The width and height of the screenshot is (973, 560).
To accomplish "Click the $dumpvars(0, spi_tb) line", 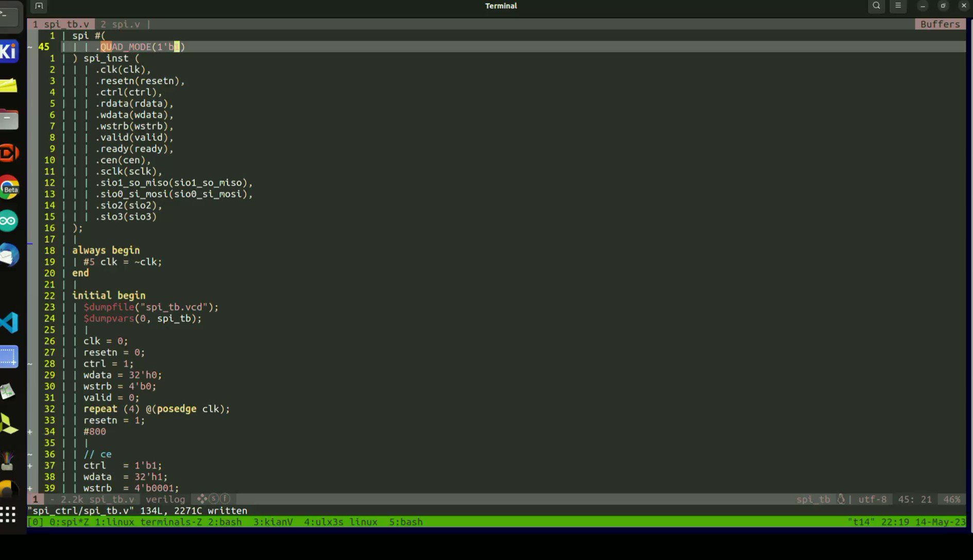I will tap(143, 318).
